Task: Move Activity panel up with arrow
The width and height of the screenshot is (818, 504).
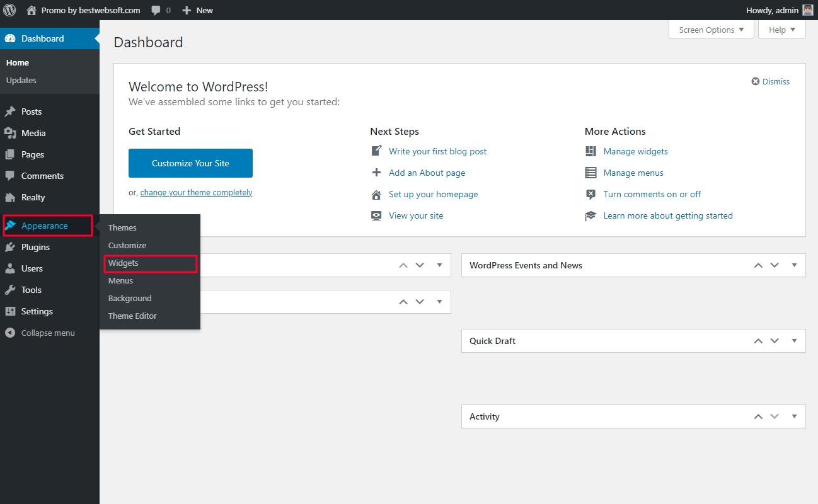Action: [x=758, y=416]
